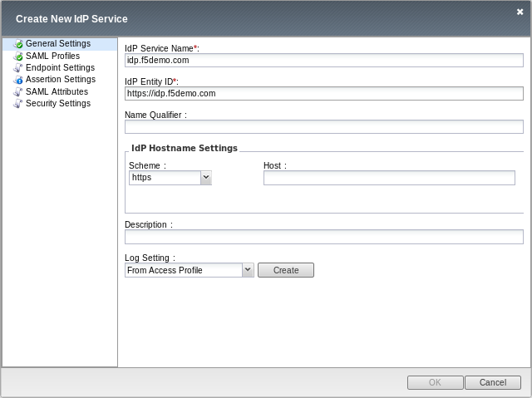Image resolution: width=532 pixels, height=398 pixels.
Task: Open the Assertion Settings section
Action: click(61, 79)
